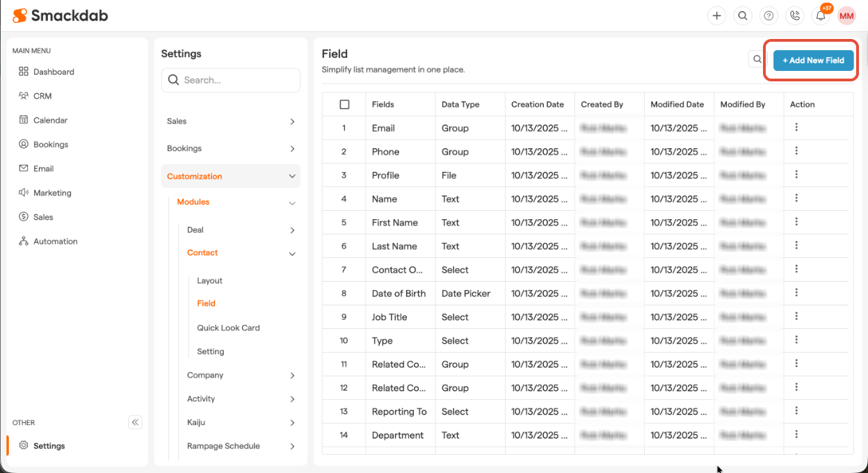Open the global search icon in top bar
The image size is (868, 473).
pos(743,15)
